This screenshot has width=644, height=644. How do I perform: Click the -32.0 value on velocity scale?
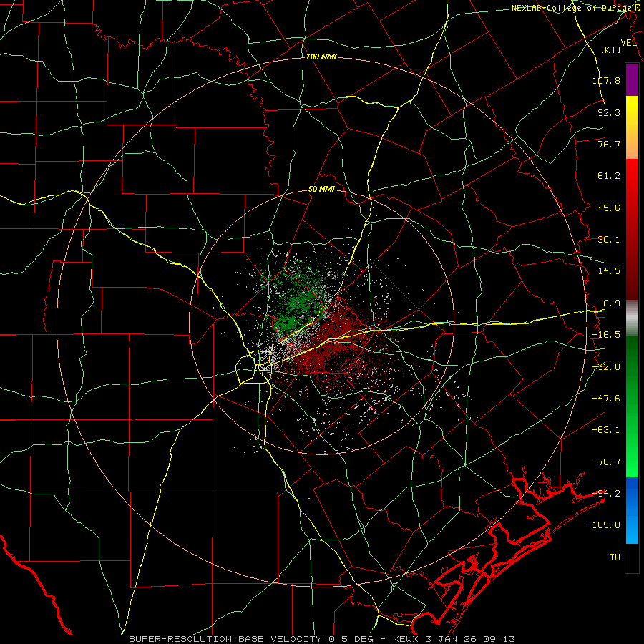[606, 367]
